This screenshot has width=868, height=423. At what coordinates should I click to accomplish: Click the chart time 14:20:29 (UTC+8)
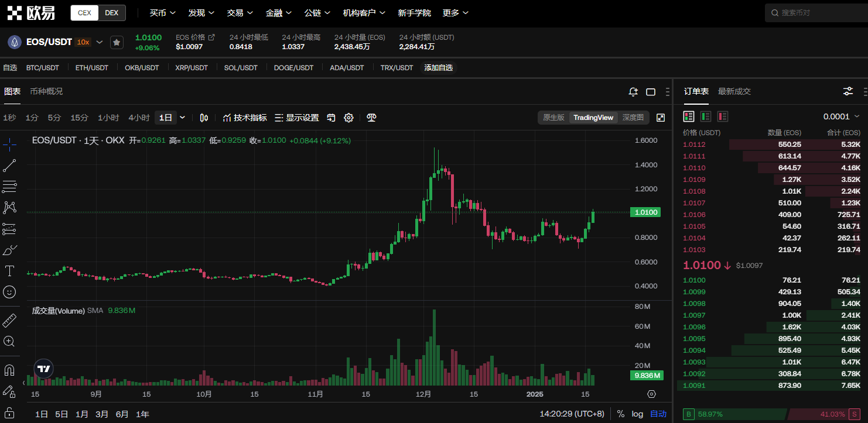point(572,414)
